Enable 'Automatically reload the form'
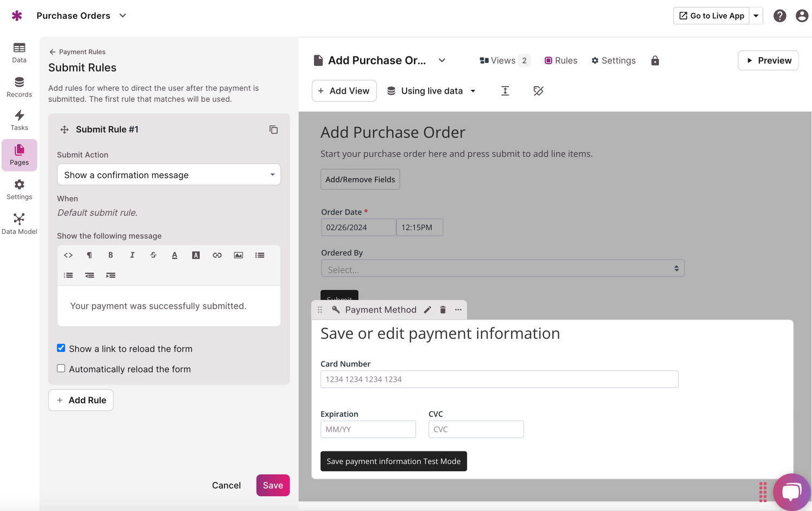812x511 pixels. click(61, 368)
